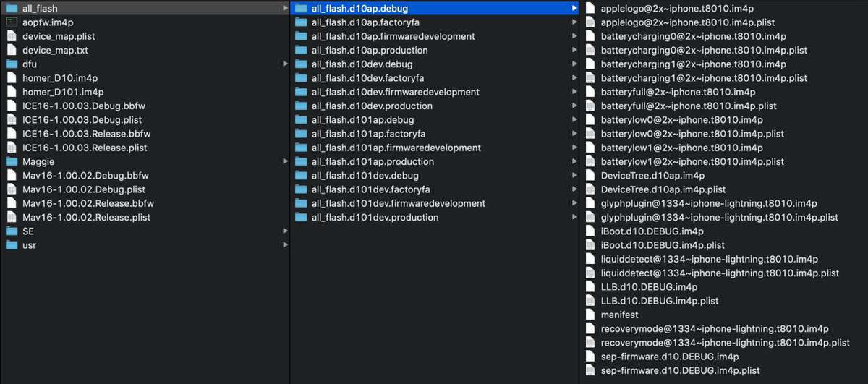Expand arrow for all_flash.d10ap.debug
868x384 pixels.
coord(574,8)
